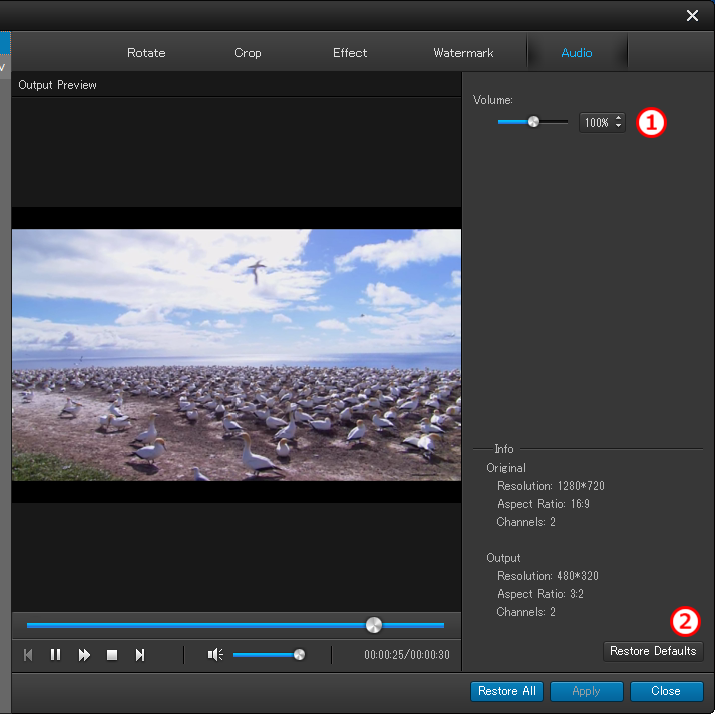This screenshot has width=715, height=714.
Task: Skip to the next frame button
Action: tap(140, 655)
